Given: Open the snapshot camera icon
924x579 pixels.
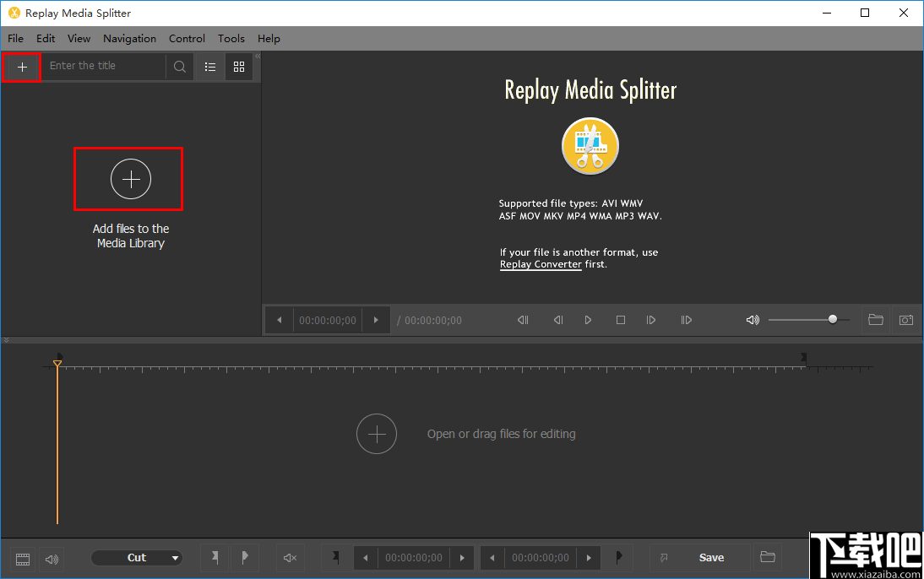Looking at the screenshot, I should (x=905, y=319).
